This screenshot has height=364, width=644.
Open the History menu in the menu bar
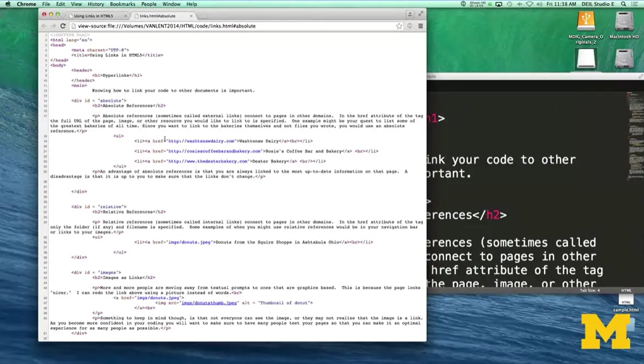pos(95,4)
